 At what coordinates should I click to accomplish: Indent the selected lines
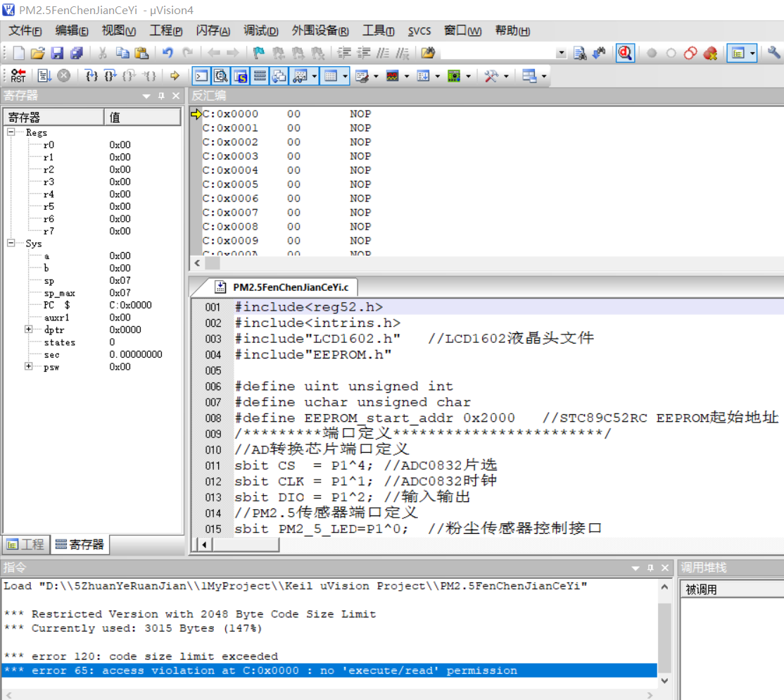[344, 53]
